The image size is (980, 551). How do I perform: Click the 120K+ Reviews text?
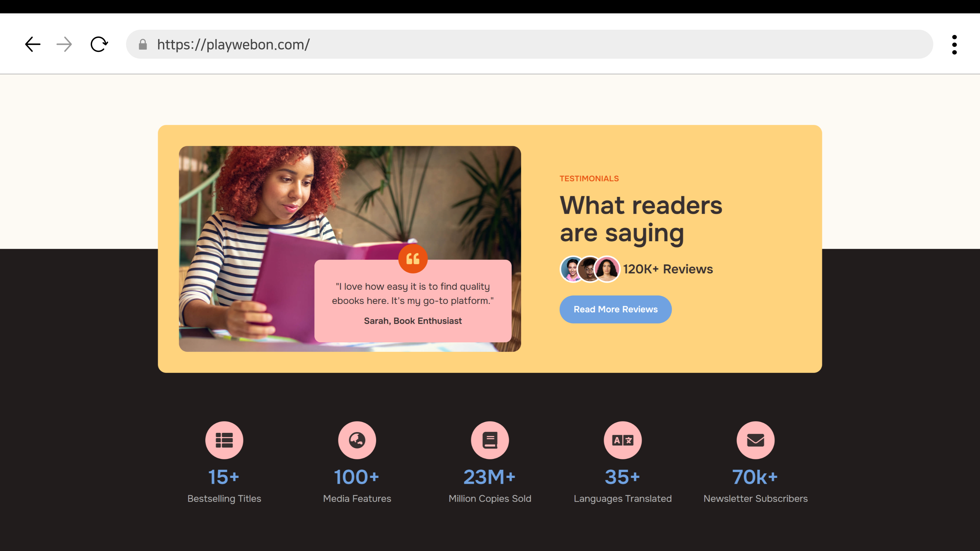pos(668,269)
